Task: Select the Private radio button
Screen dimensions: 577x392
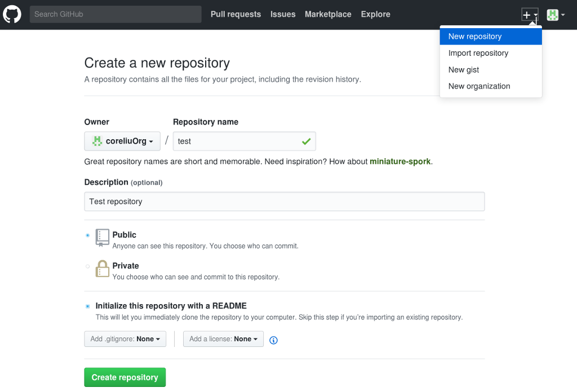Action: tap(87, 266)
